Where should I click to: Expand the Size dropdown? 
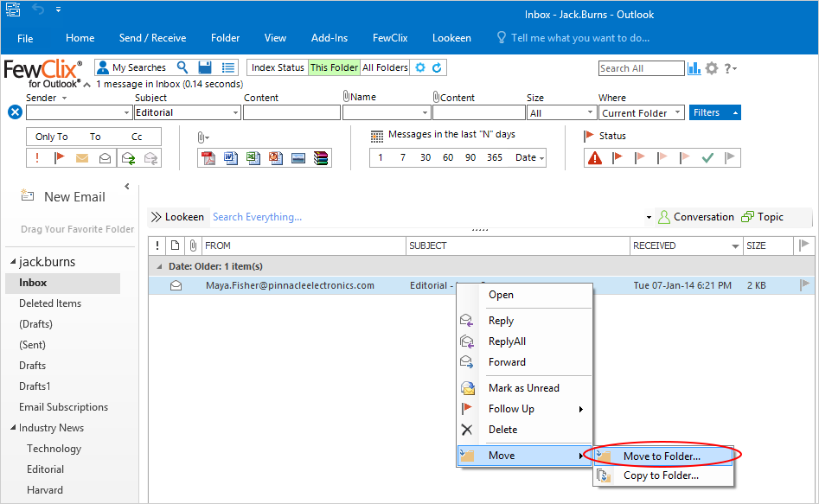pos(590,113)
